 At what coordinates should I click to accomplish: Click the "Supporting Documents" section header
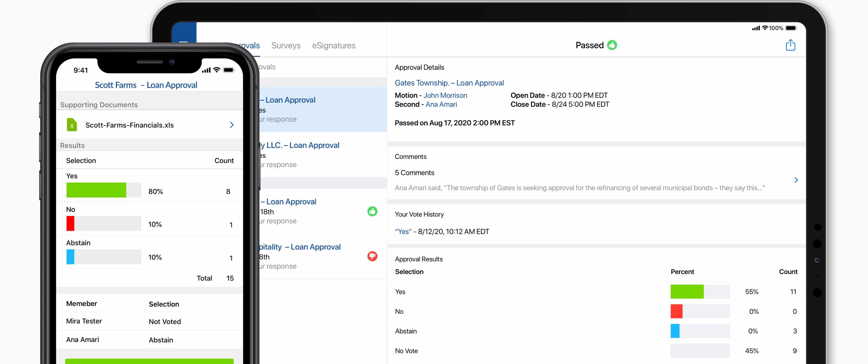(x=99, y=105)
